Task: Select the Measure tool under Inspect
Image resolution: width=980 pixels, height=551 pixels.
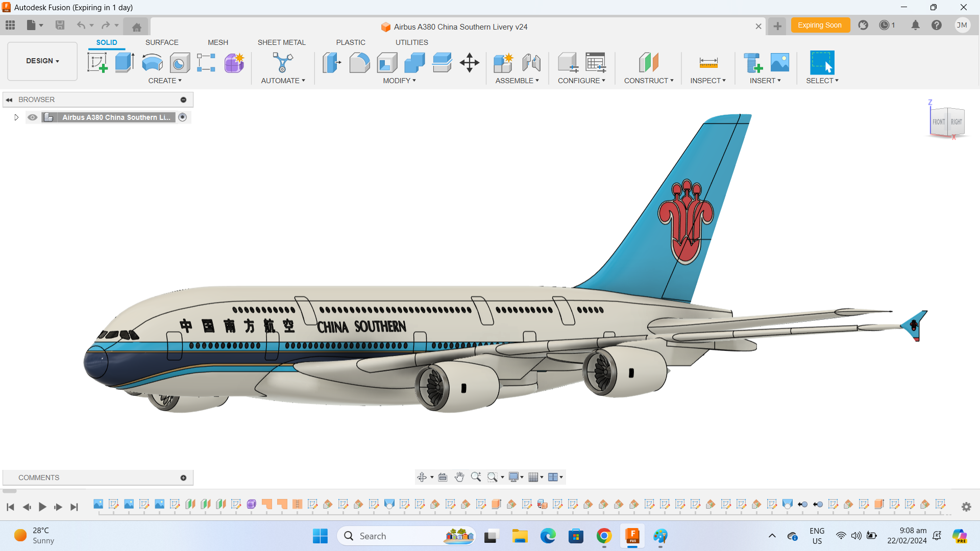Action: [708, 62]
